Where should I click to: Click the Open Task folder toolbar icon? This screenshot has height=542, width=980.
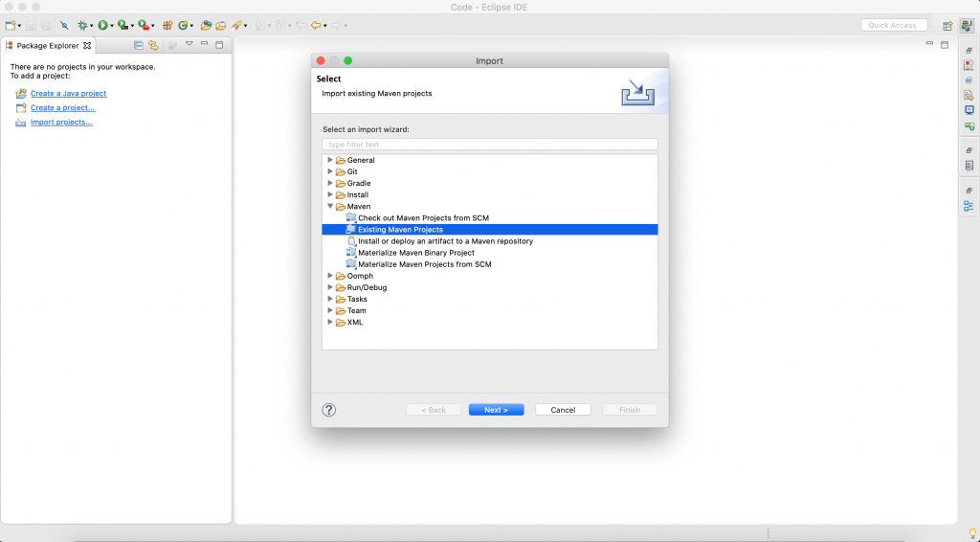pos(221,26)
